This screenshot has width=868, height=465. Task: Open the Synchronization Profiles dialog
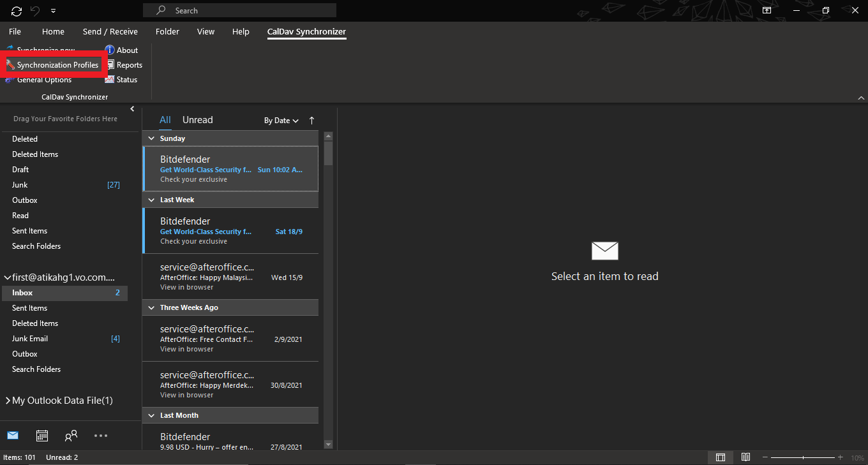click(53, 65)
